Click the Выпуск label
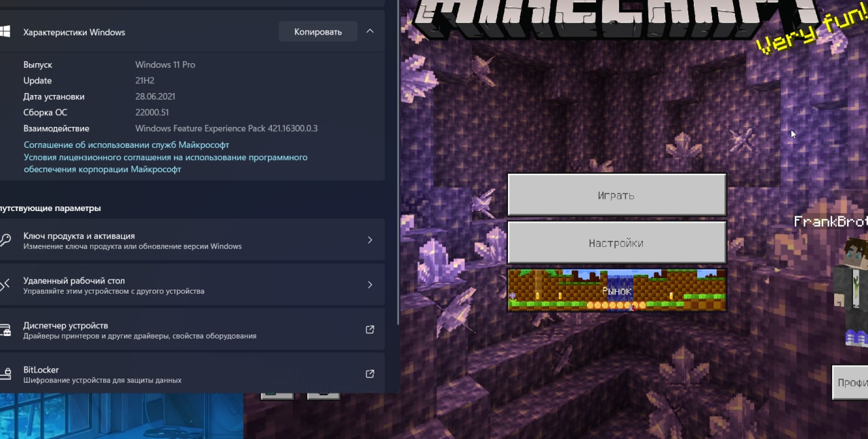Image resolution: width=868 pixels, height=439 pixels. (x=37, y=65)
